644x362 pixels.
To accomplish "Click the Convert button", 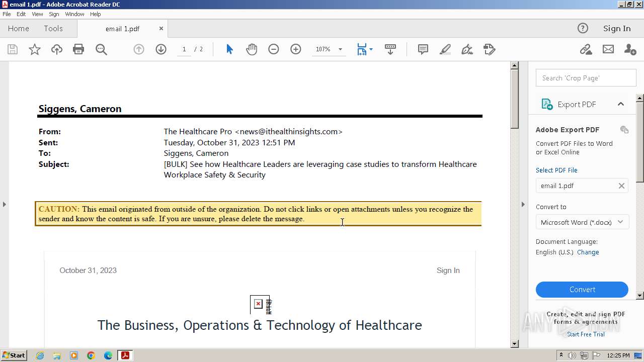I will pos(582,290).
